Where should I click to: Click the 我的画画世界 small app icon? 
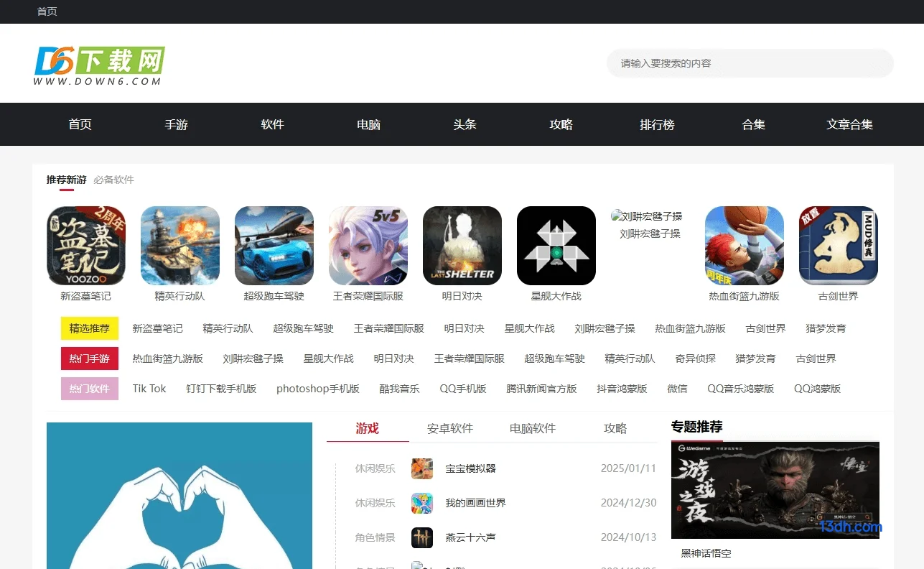422,504
